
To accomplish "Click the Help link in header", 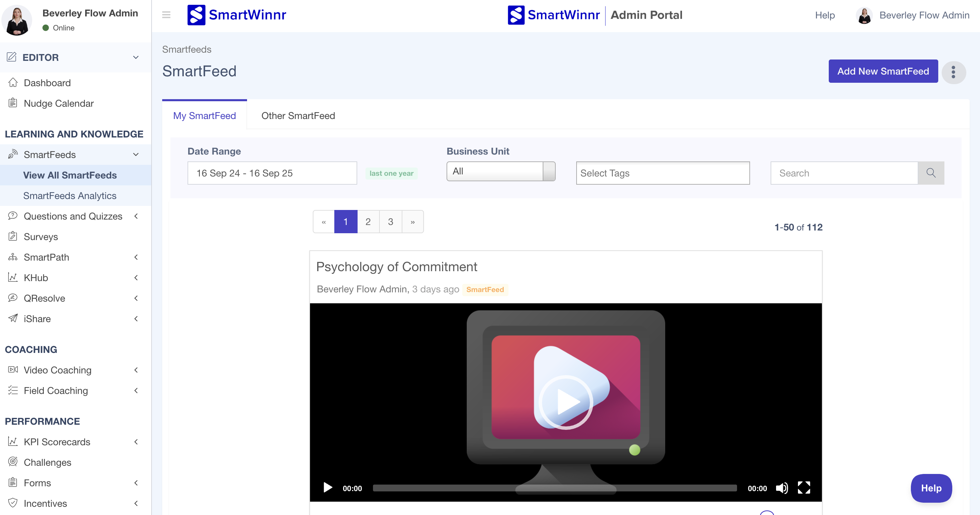I will pos(825,15).
